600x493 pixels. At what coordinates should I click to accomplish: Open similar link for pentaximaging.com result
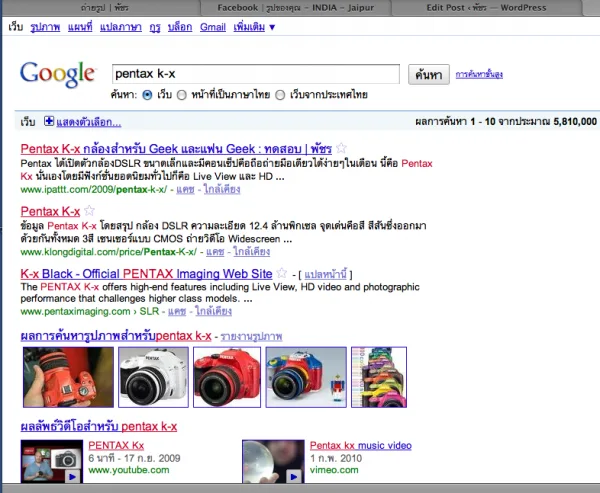pos(213,311)
